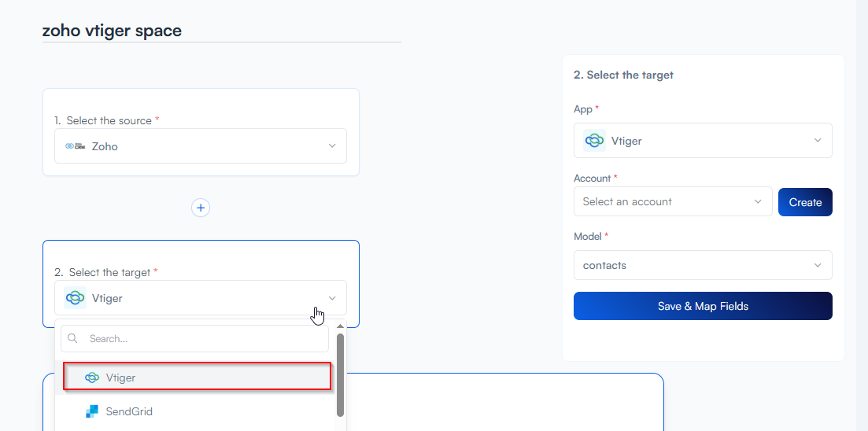This screenshot has width=868, height=431.
Task: Click the scroll-up arrow of the options list
Action: (340, 326)
